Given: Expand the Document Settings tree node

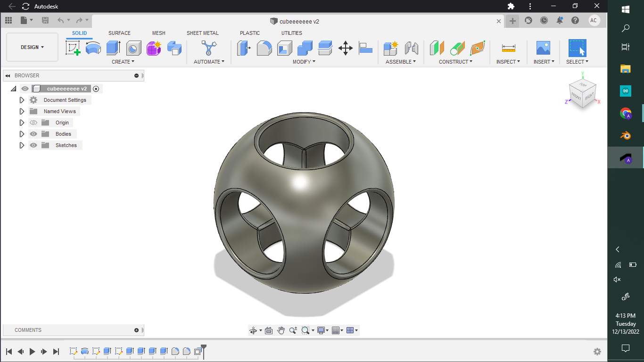Looking at the screenshot, I should 22,100.
